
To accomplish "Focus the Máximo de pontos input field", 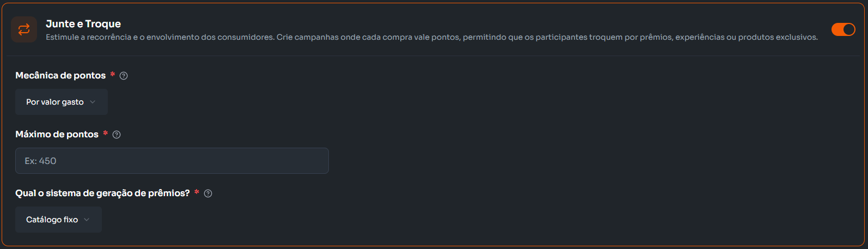I will click(x=172, y=161).
